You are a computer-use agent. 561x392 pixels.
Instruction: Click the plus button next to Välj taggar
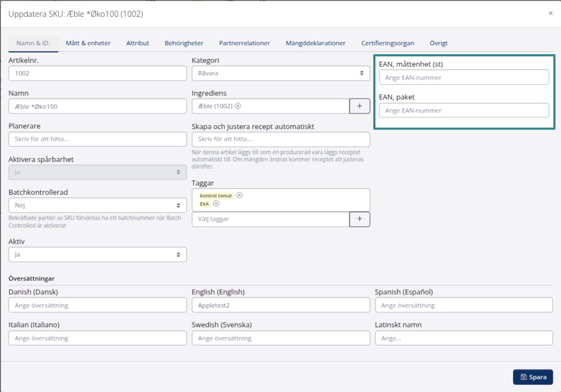360,219
